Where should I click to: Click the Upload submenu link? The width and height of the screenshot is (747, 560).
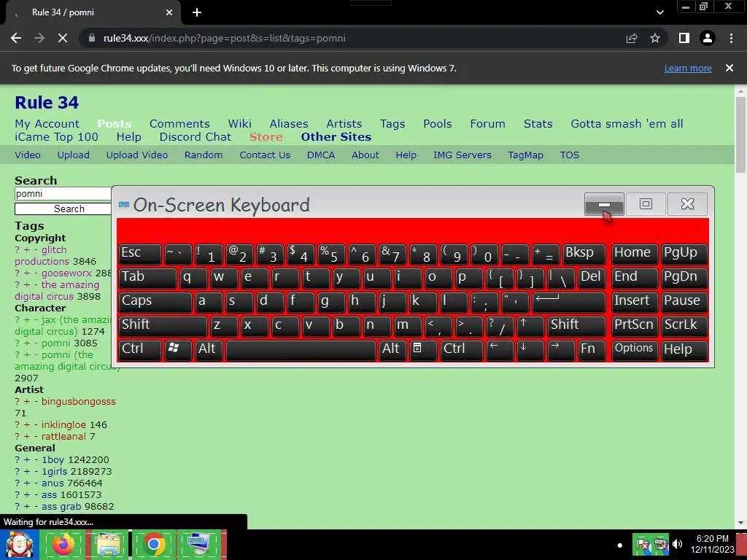pyautogui.click(x=74, y=155)
